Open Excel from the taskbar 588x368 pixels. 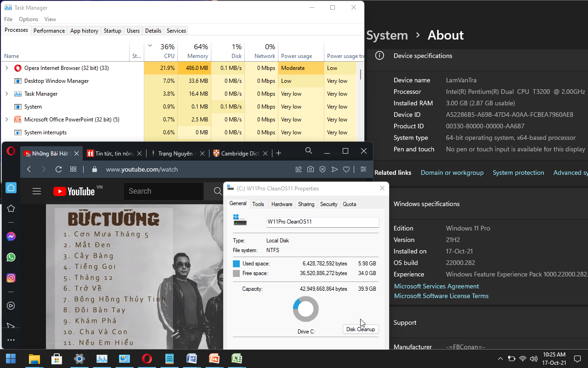[x=237, y=359]
